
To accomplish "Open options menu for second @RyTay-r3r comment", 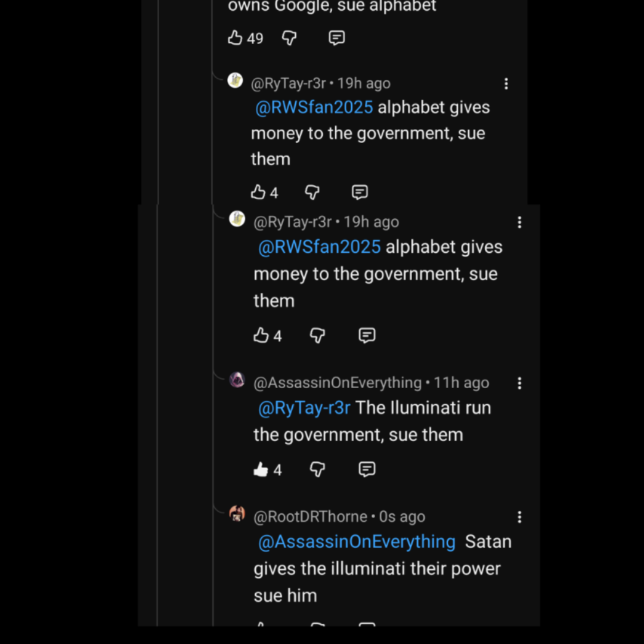I will coord(519,222).
